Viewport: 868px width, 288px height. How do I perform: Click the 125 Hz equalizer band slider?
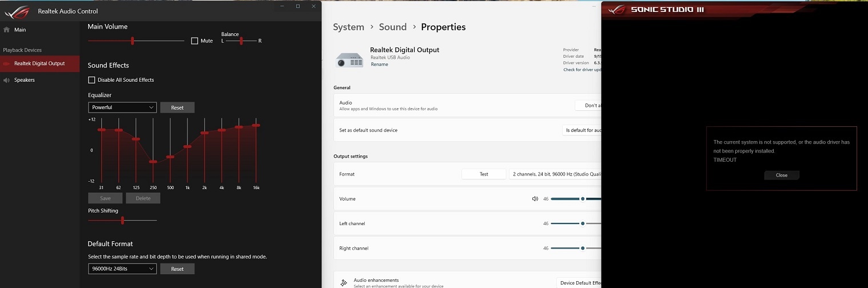pyautogui.click(x=136, y=139)
